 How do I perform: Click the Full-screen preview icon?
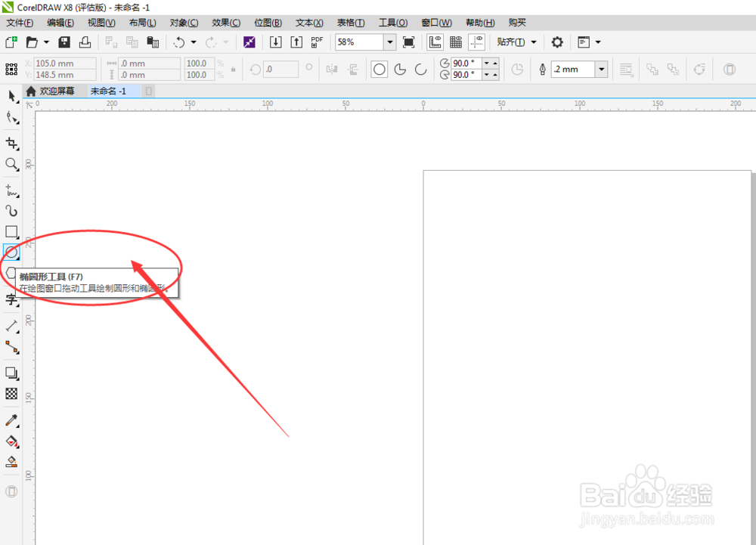[408, 42]
